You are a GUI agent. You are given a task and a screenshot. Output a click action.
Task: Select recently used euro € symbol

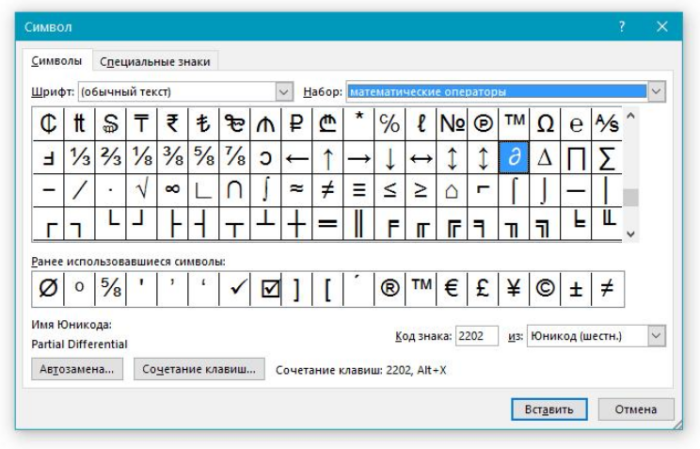tap(452, 289)
